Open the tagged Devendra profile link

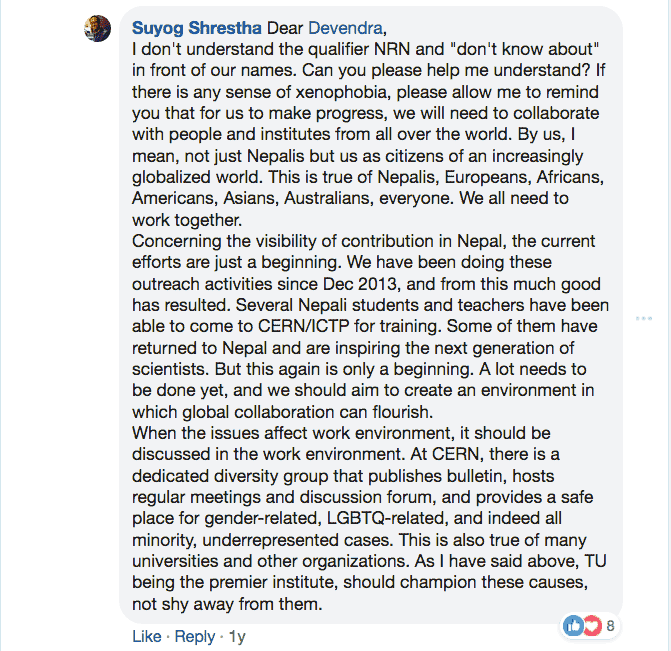[345, 28]
